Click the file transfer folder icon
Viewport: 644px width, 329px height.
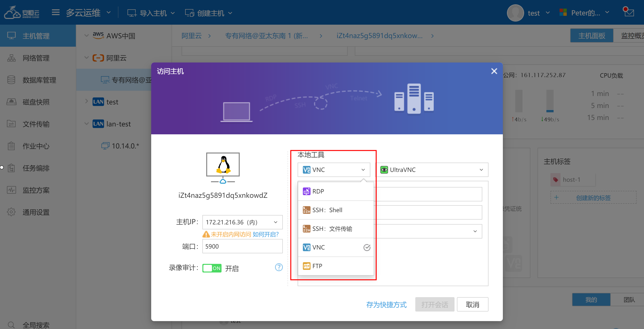11,124
